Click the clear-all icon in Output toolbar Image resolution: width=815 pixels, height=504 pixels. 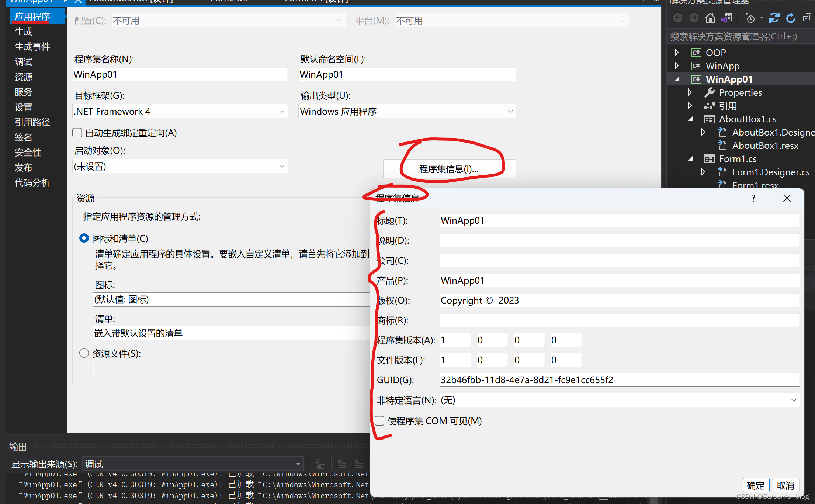point(320,464)
